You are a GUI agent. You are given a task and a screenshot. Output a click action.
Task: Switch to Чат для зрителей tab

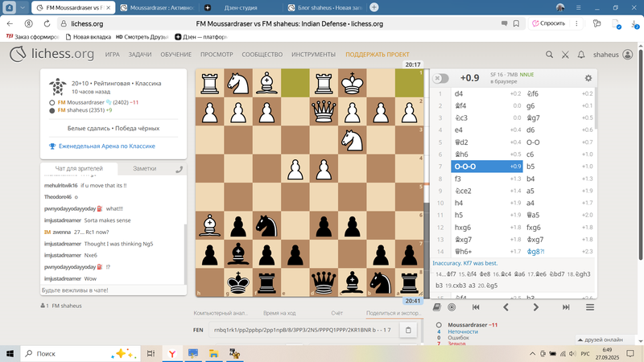[79, 168]
